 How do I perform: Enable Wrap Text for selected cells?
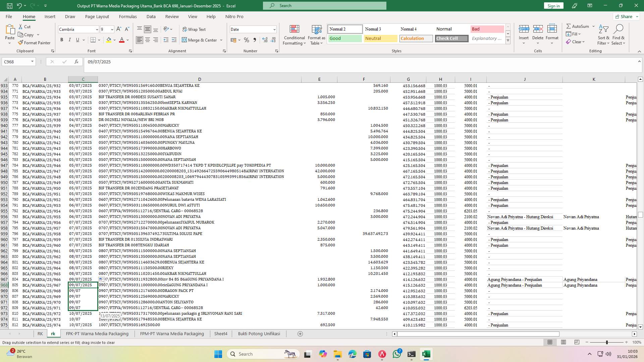(194, 29)
